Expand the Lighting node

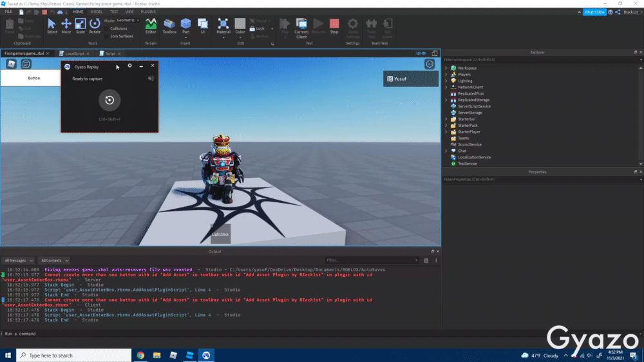coord(446,81)
